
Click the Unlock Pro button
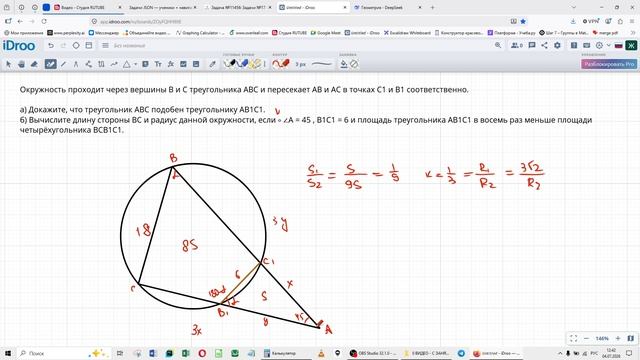(609, 64)
